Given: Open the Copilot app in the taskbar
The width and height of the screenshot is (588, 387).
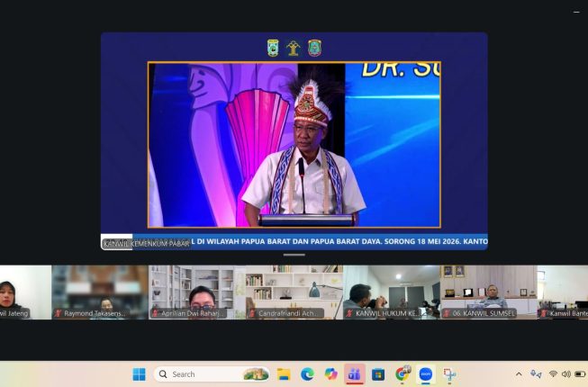Looking at the screenshot, I should [x=330, y=373].
